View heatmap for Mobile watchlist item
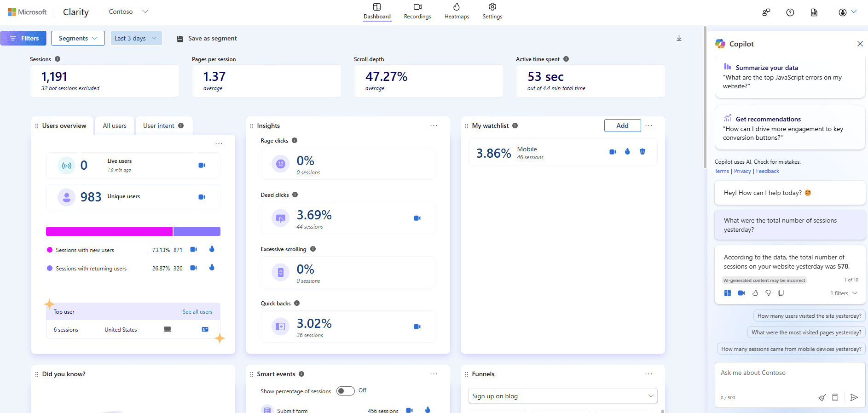This screenshot has height=413, width=868. (x=627, y=152)
